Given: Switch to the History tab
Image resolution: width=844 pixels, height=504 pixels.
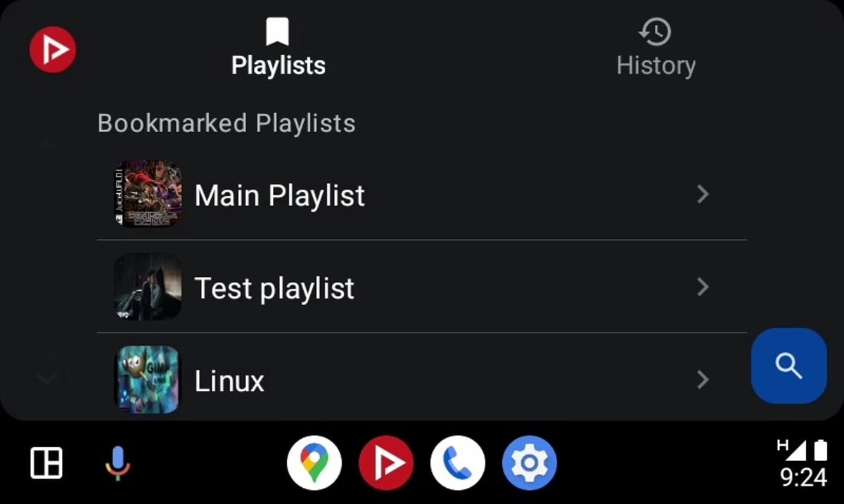Looking at the screenshot, I should 656,65.
